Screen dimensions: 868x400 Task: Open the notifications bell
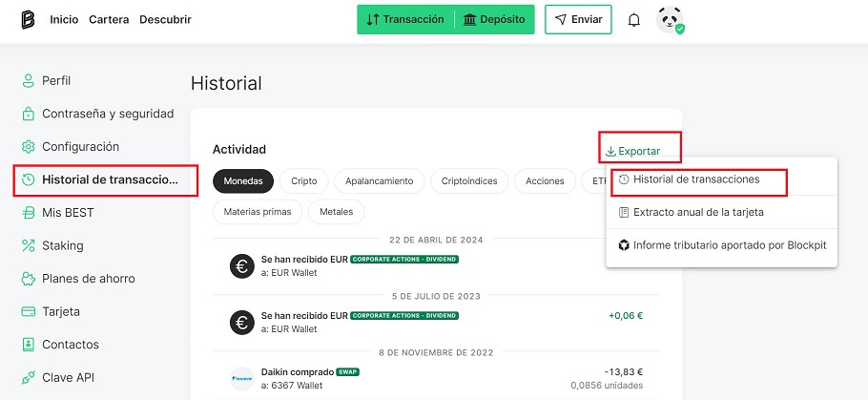[633, 20]
